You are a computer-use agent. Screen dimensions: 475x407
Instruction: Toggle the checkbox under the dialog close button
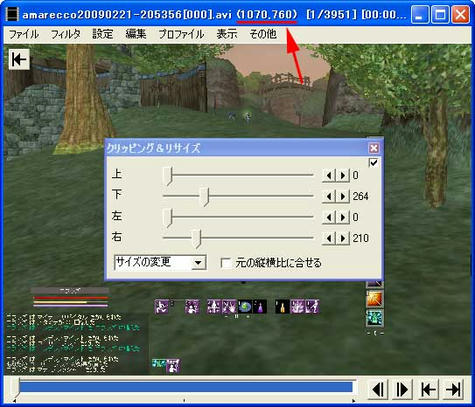click(374, 163)
